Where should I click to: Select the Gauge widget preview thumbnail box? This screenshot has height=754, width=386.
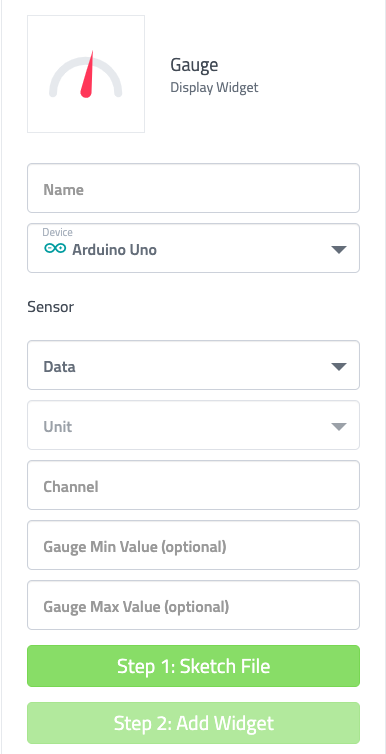click(x=86, y=74)
